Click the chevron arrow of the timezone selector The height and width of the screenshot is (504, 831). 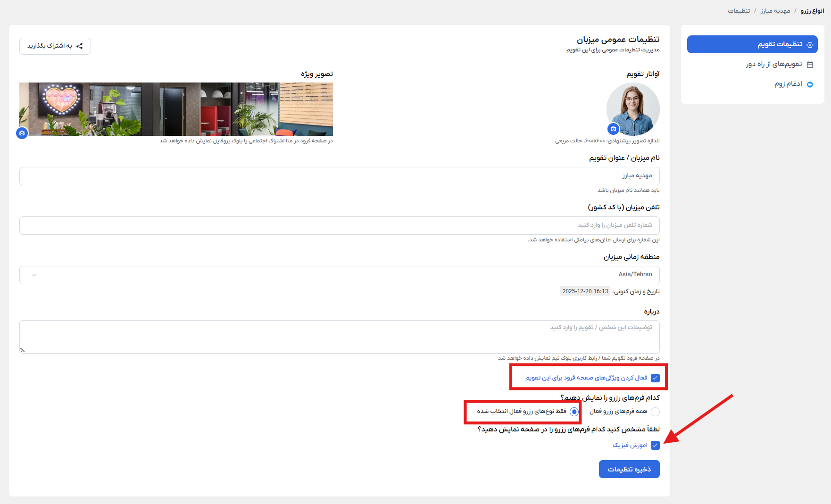[33, 275]
